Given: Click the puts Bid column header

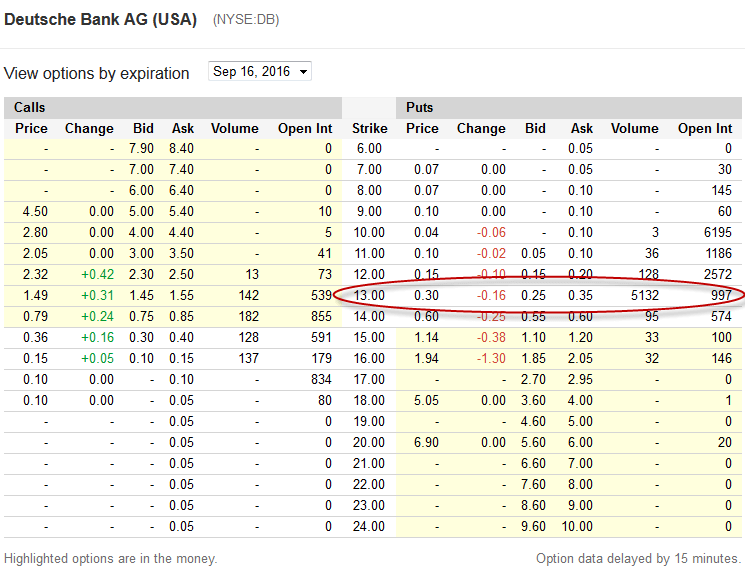Looking at the screenshot, I should pyautogui.click(x=535, y=128).
